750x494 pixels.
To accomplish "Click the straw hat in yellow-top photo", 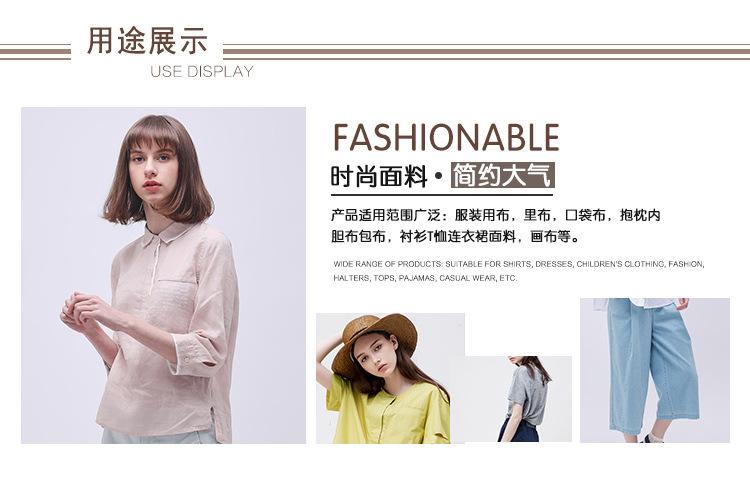I will (x=374, y=341).
